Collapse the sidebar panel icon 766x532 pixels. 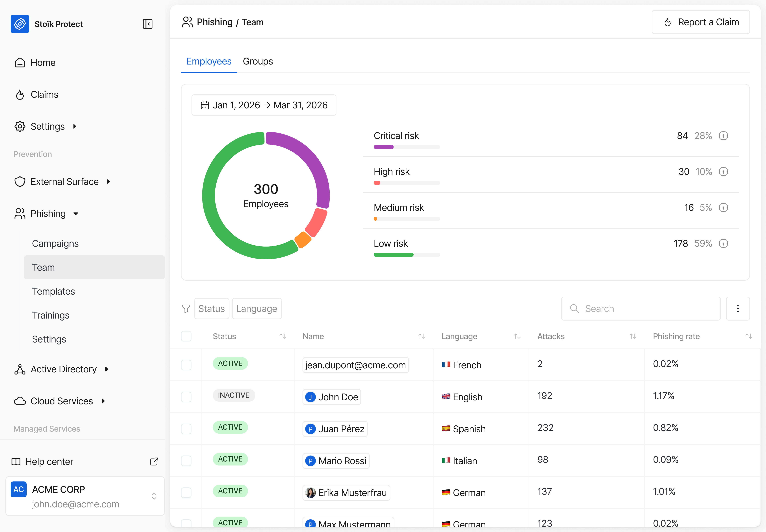[x=147, y=24]
